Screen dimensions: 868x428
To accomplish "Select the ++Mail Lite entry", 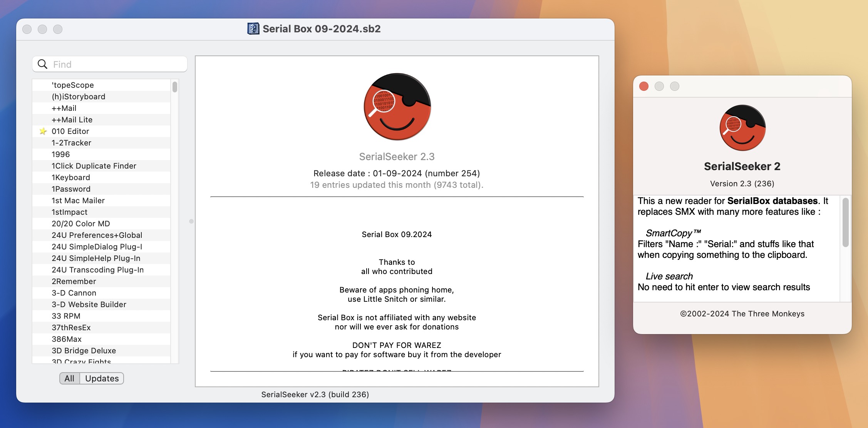I will [x=102, y=120].
